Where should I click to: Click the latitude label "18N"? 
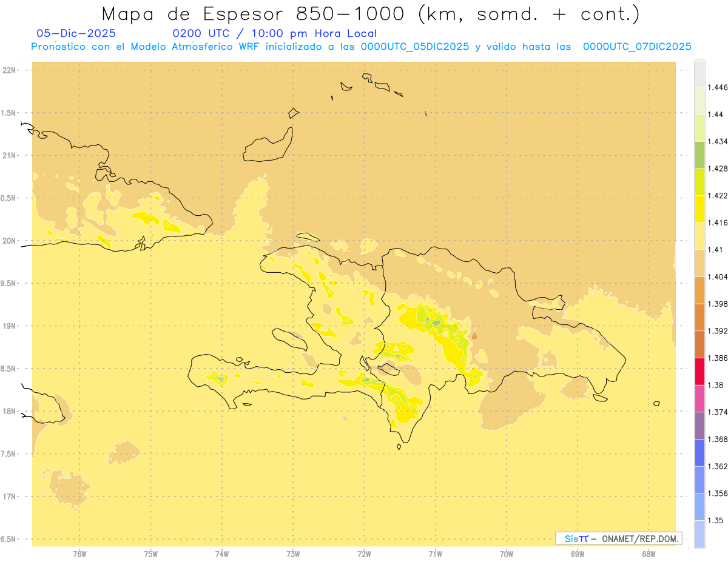[x=9, y=411]
